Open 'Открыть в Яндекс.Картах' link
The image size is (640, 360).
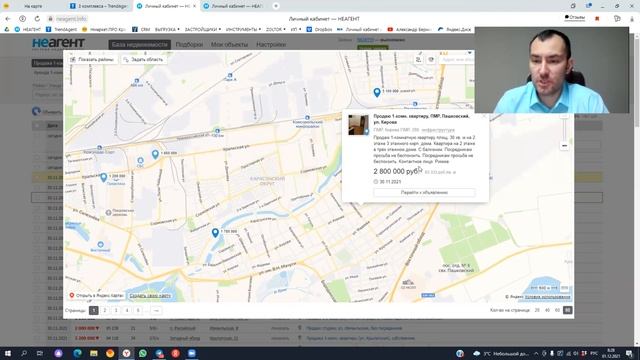point(97,296)
